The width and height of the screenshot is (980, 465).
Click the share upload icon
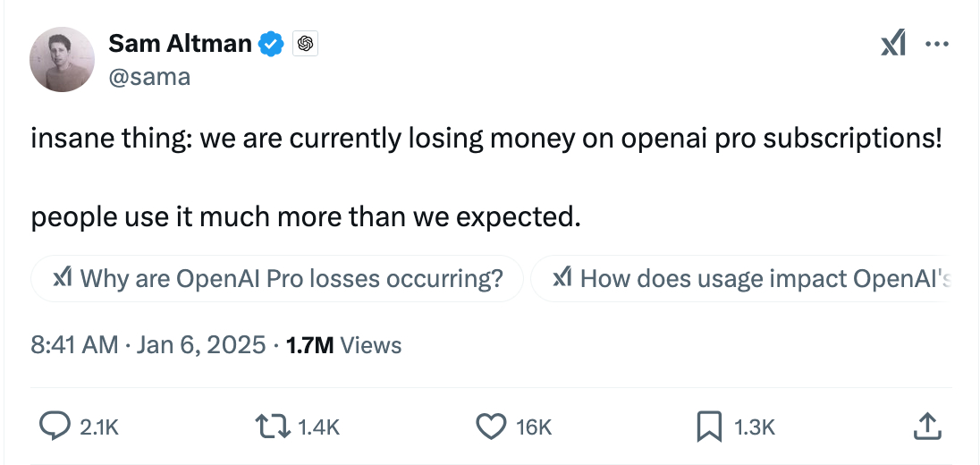coord(926,427)
